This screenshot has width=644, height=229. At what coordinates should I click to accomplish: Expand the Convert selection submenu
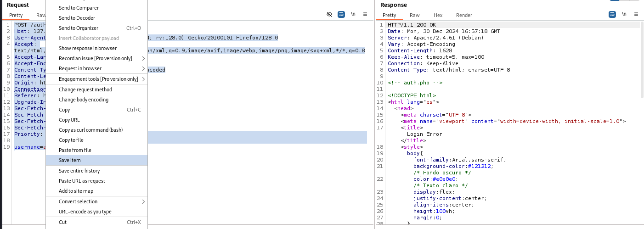(x=96, y=201)
